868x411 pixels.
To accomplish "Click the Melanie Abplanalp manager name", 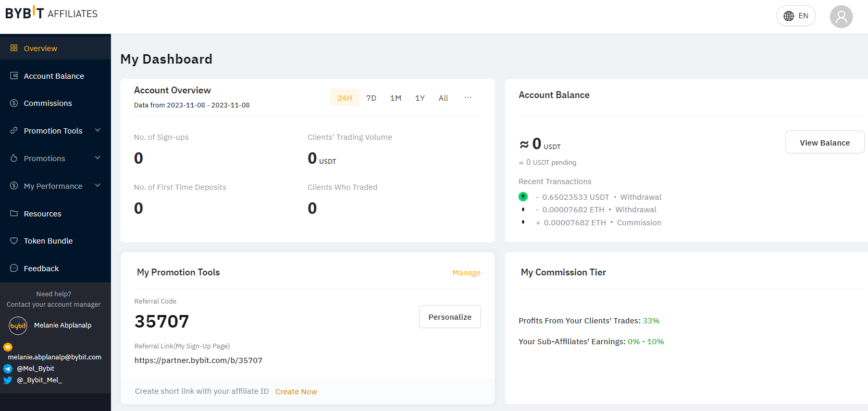I will 63,325.
